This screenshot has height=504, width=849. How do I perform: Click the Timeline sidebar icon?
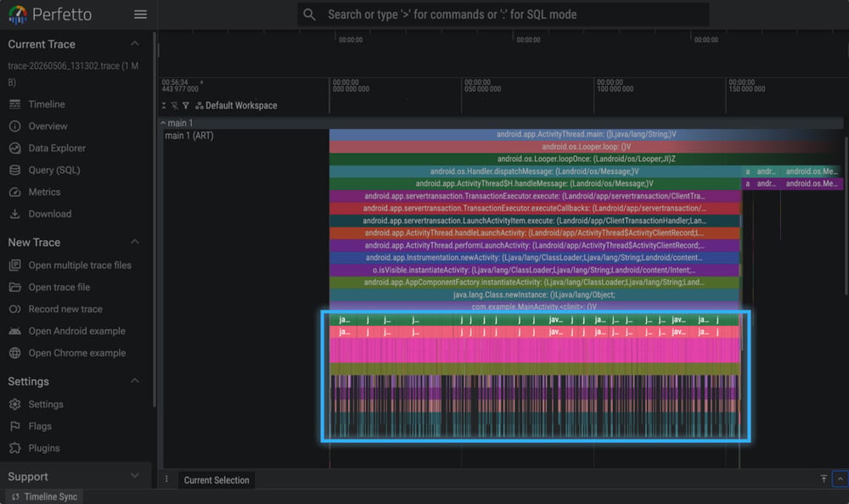click(14, 104)
